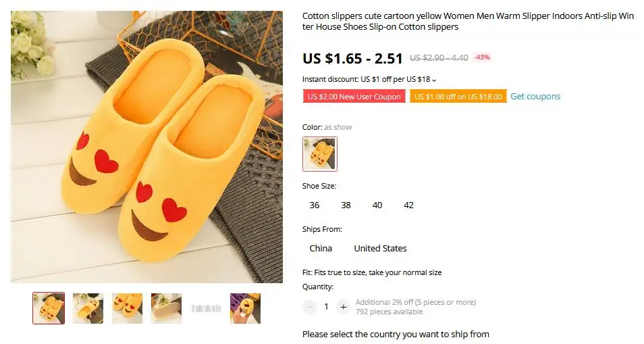Viewport: 644px width, 344px height.
Task: Choose shoe size 40
Action: point(377,205)
